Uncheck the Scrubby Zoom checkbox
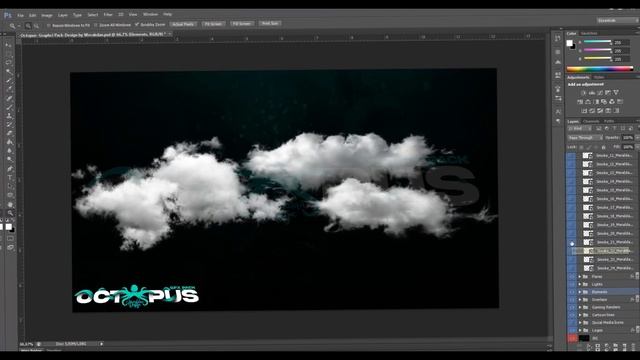Screen dimensions: 640x360 pos(137,24)
